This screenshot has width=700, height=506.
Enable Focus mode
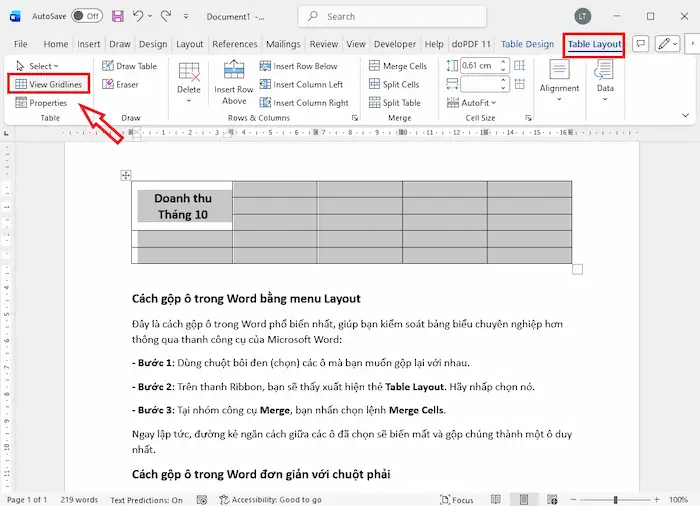(x=457, y=500)
